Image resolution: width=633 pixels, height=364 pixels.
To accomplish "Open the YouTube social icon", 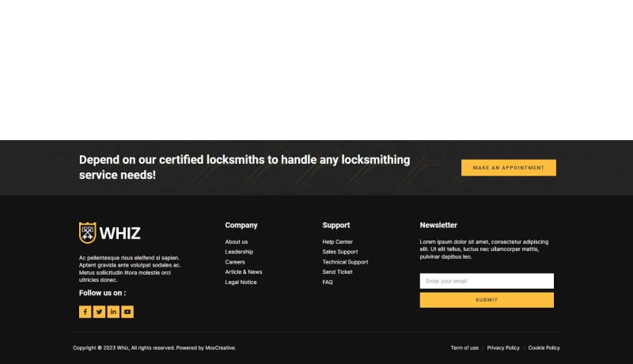I will click(127, 312).
